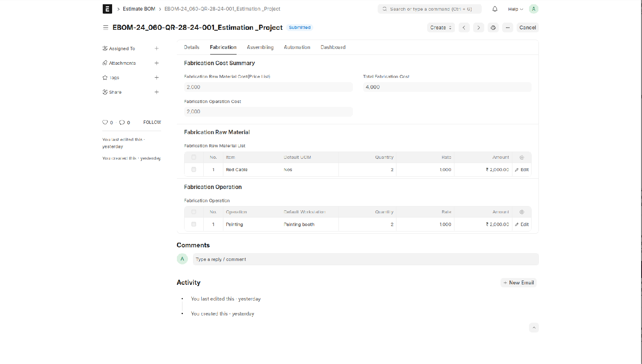Open the Create dropdown
This screenshot has width=642, height=364.
tap(440, 28)
